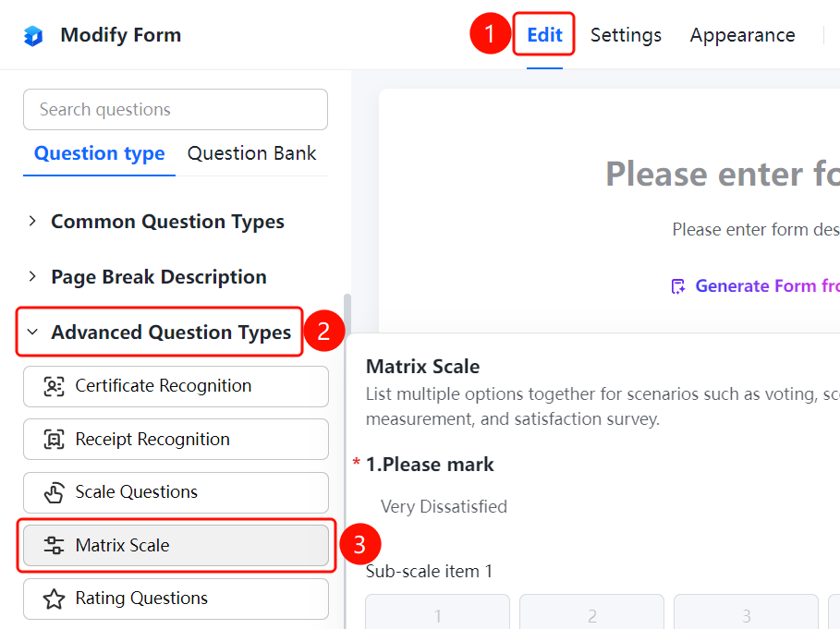This screenshot has height=629, width=840.
Task: Open the Appearance tab
Action: (742, 35)
